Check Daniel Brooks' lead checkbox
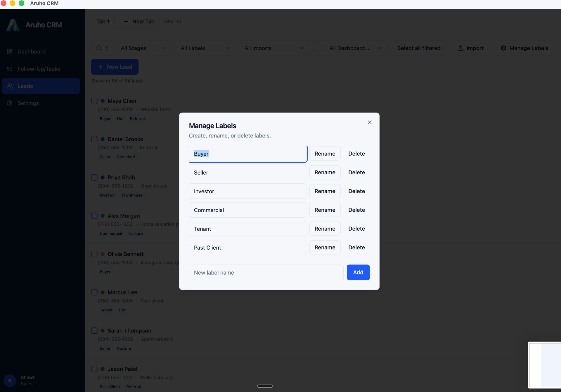This screenshot has width=561, height=392. pyautogui.click(x=94, y=139)
